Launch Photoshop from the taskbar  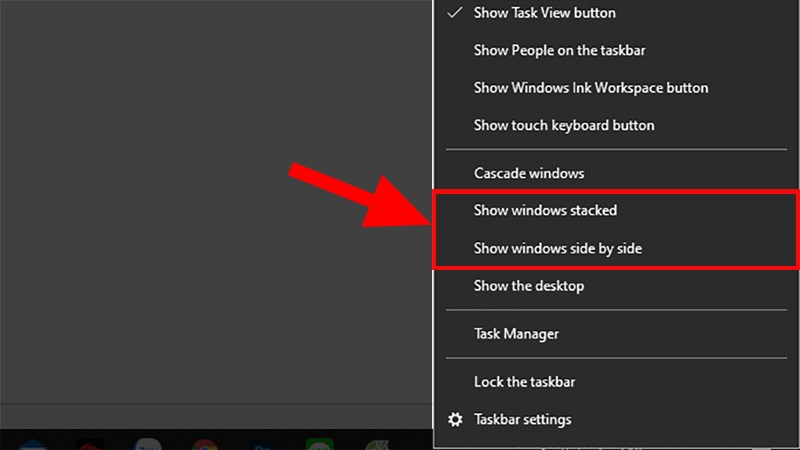point(262,445)
